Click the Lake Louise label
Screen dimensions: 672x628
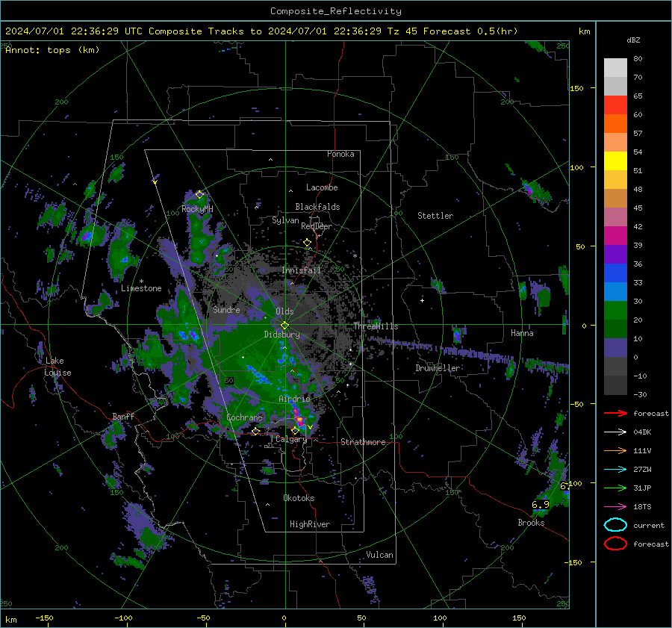(x=57, y=367)
